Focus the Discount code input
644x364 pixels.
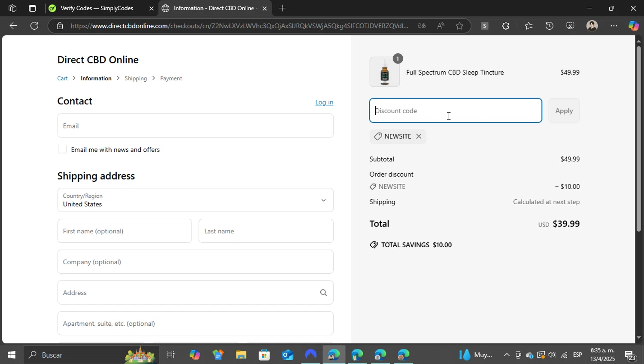pos(456,110)
